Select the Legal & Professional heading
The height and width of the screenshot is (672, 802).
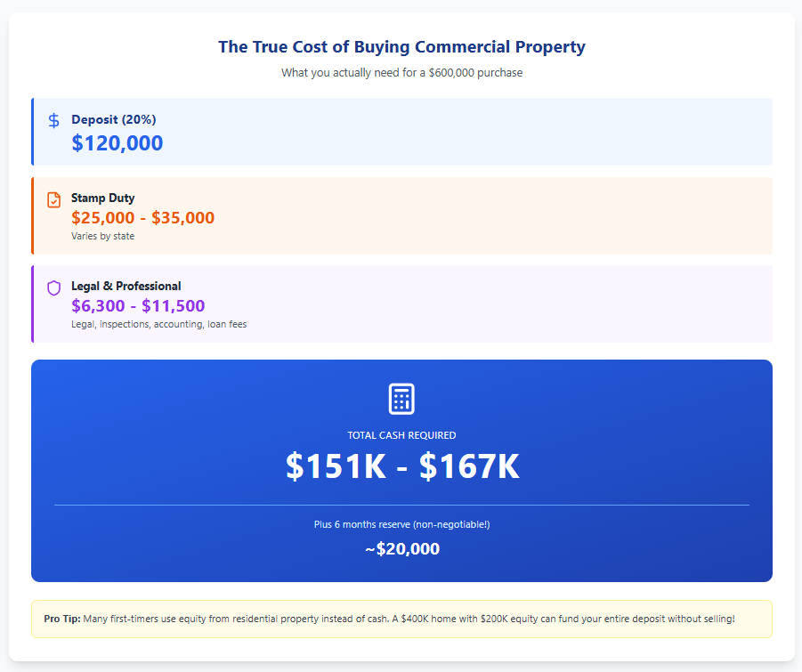coord(126,286)
